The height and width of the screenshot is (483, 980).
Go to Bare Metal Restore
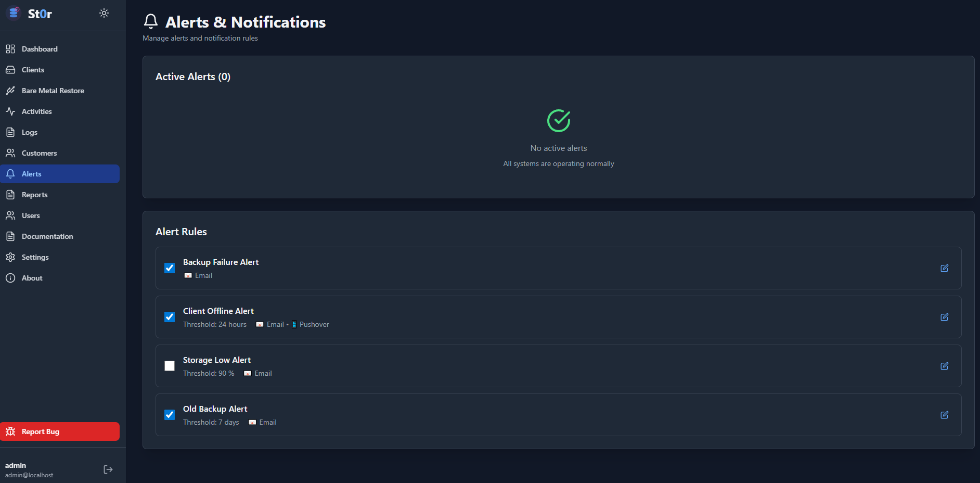click(53, 91)
